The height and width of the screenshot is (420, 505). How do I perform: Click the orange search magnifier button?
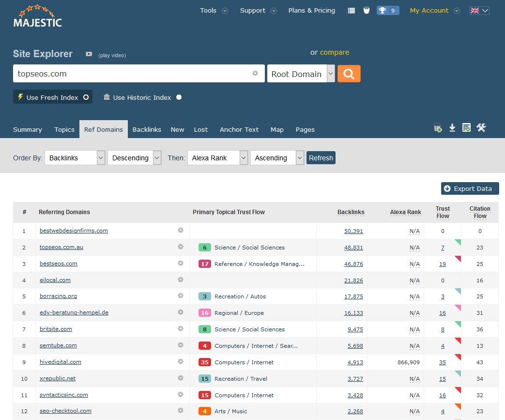point(349,74)
